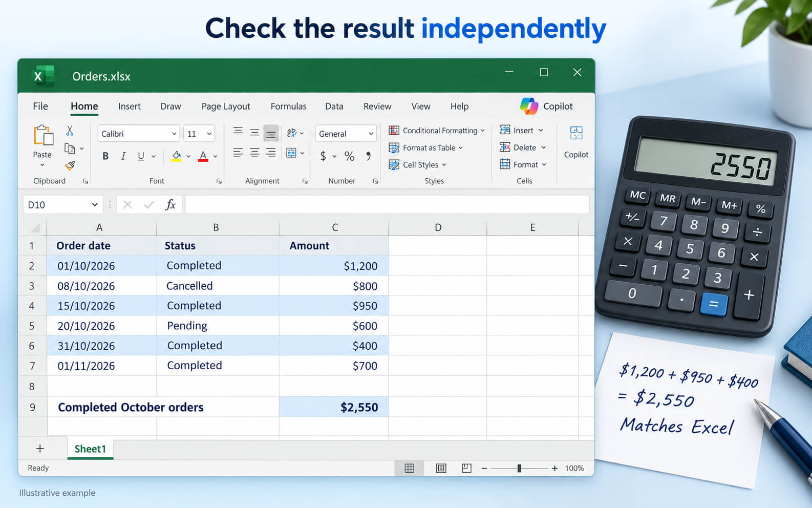Click the Paste clipboard icon
The image size is (812, 508).
coord(44,136)
